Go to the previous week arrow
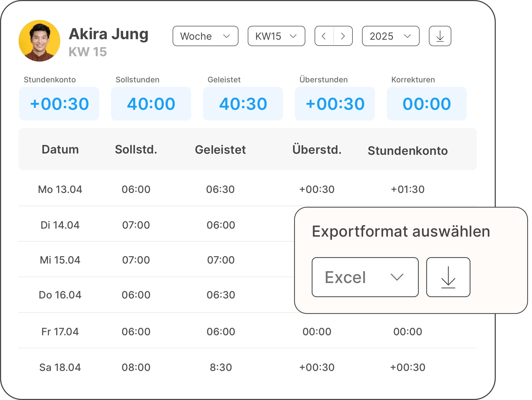This screenshot has height=400, width=532. click(x=324, y=36)
